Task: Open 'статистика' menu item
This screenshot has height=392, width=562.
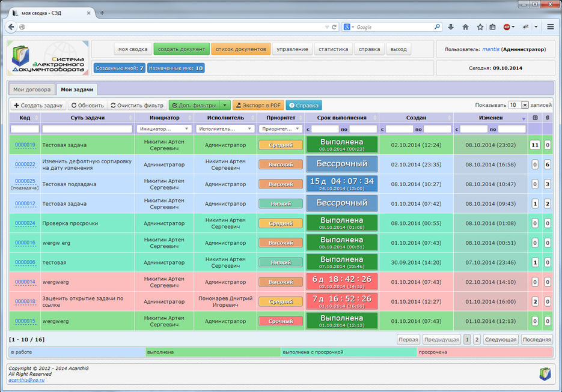Action: pyautogui.click(x=334, y=49)
